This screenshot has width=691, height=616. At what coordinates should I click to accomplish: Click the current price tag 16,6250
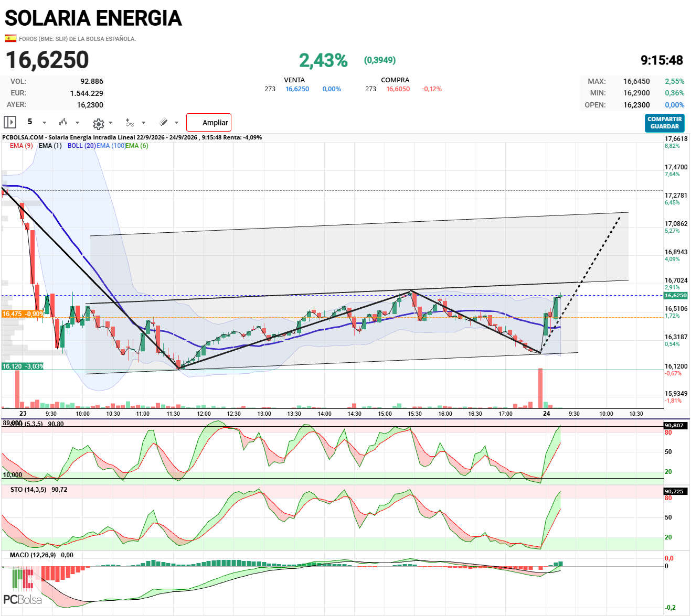click(x=675, y=296)
